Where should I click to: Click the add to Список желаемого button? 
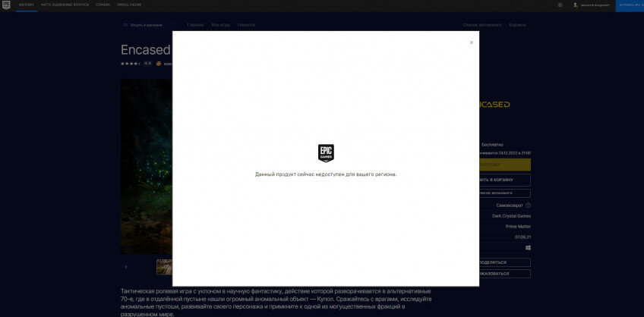pyautogui.click(x=505, y=193)
